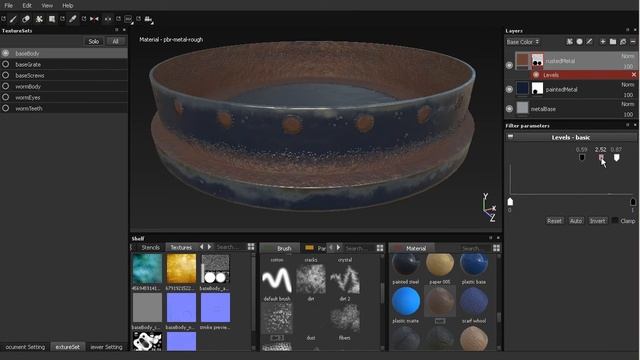
Task: Toggle grid view in Brush shelf
Action: [380, 248]
